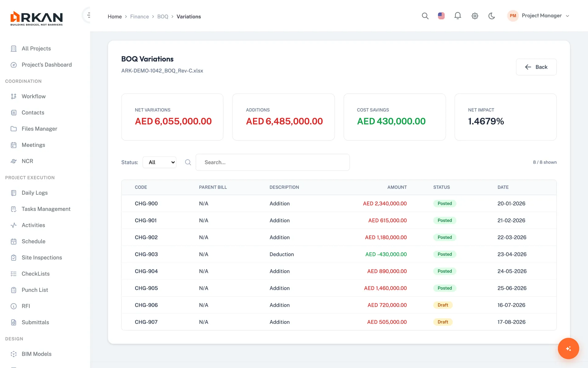Open Files Manager in the sidebar
The width and height of the screenshot is (588, 368).
(39, 129)
